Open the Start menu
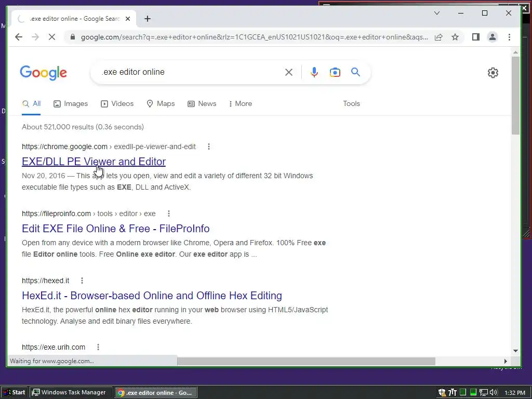 pos(15,393)
